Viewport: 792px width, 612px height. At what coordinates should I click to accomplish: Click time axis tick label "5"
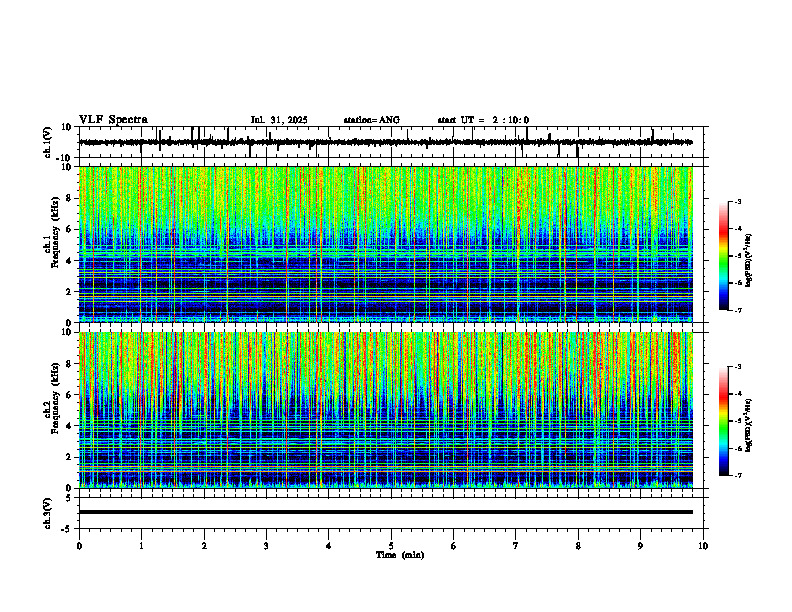pyautogui.click(x=391, y=546)
